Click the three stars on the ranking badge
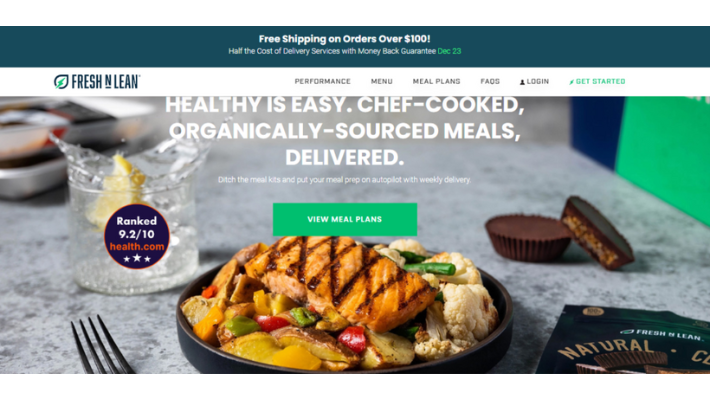Viewport: 710px width, 400px height. click(137, 259)
